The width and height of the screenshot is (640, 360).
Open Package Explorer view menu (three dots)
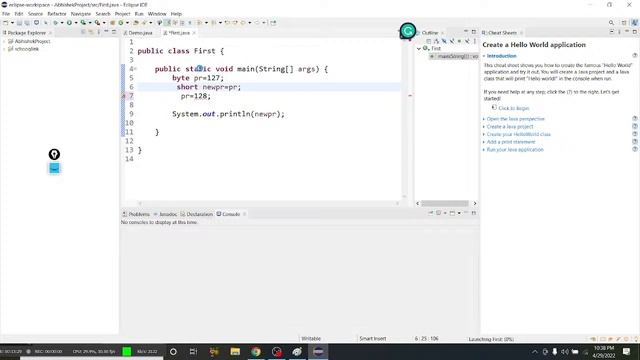pyautogui.click(x=98, y=32)
